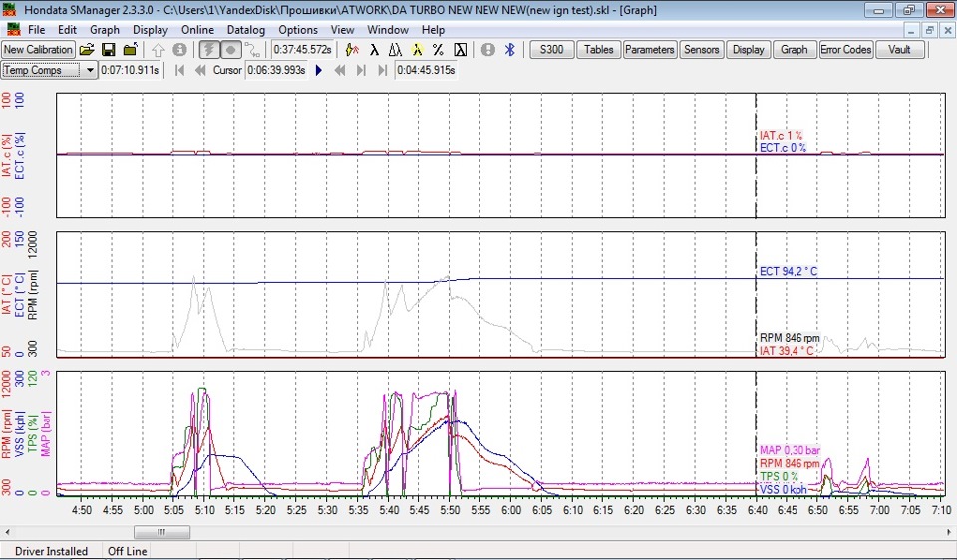Screen dimensions: 957x560
Task: Open the S300 window button
Action: pyautogui.click(x=551, y=50)
